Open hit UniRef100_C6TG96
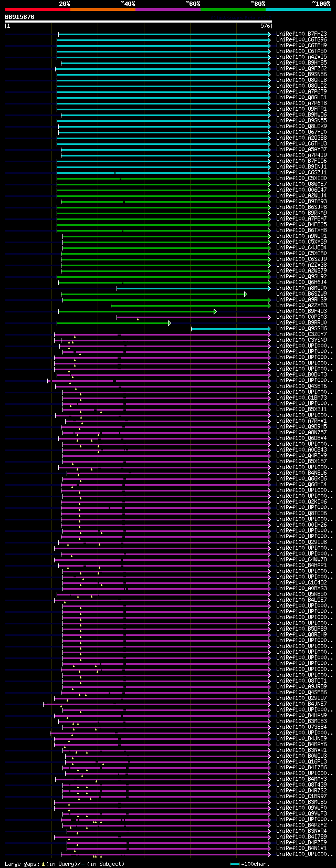Image resolution: width=336 pixels, height=868 pixels. (x=301, y=39)
